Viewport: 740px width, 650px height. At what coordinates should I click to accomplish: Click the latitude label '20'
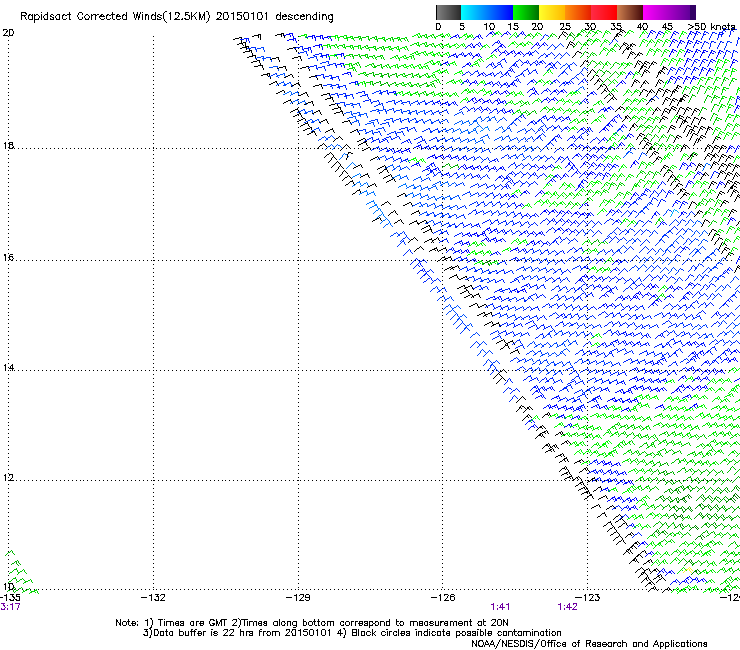pyautogui.click(x=8, y=33)
